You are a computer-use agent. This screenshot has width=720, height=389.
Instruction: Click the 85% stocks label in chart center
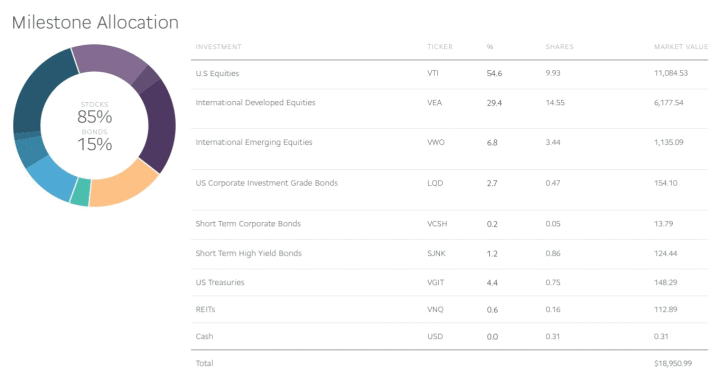pos(94,117)
